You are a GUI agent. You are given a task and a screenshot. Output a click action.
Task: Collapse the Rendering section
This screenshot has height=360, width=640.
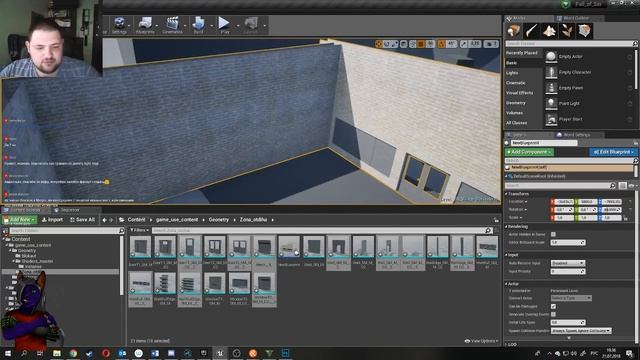[x=507, y=227]
